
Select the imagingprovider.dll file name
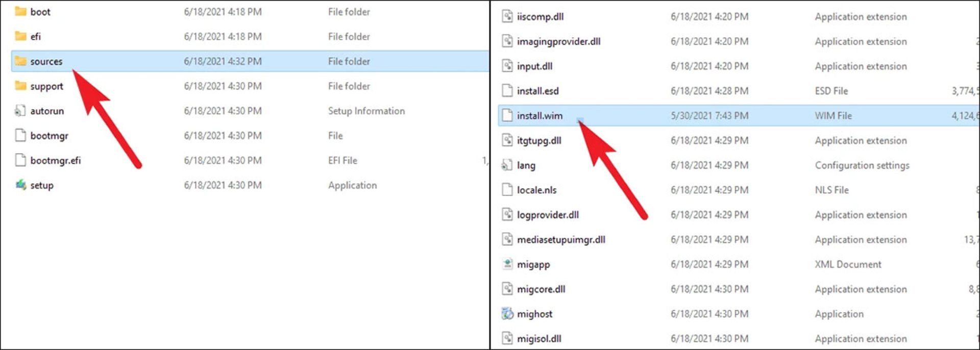(558, 41)
